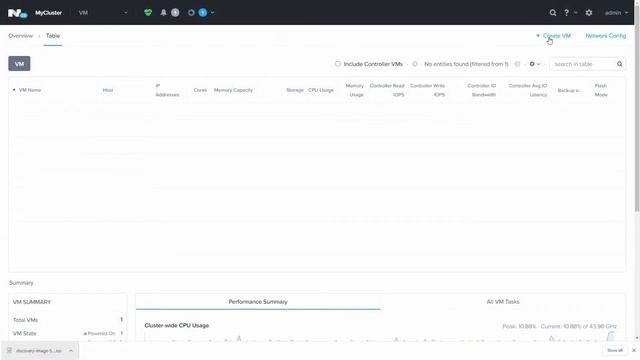Sort by Backup column header

point(570,90)
